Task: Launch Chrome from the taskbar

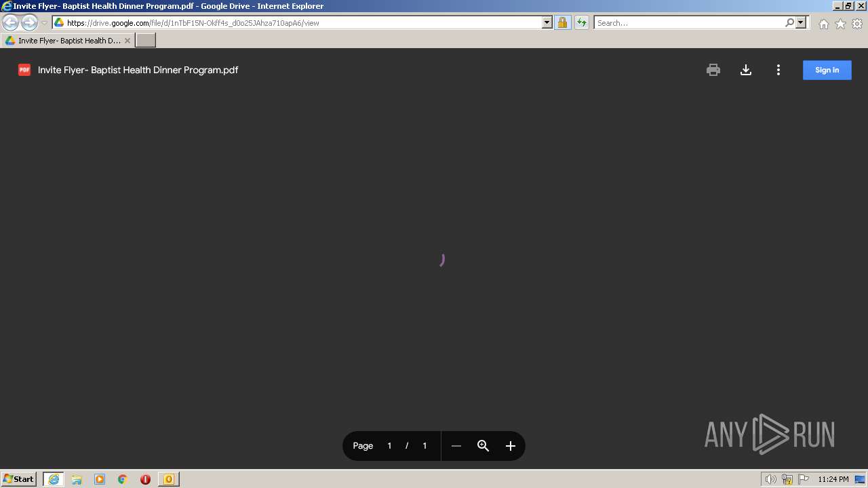Action: tap(123, 479)
